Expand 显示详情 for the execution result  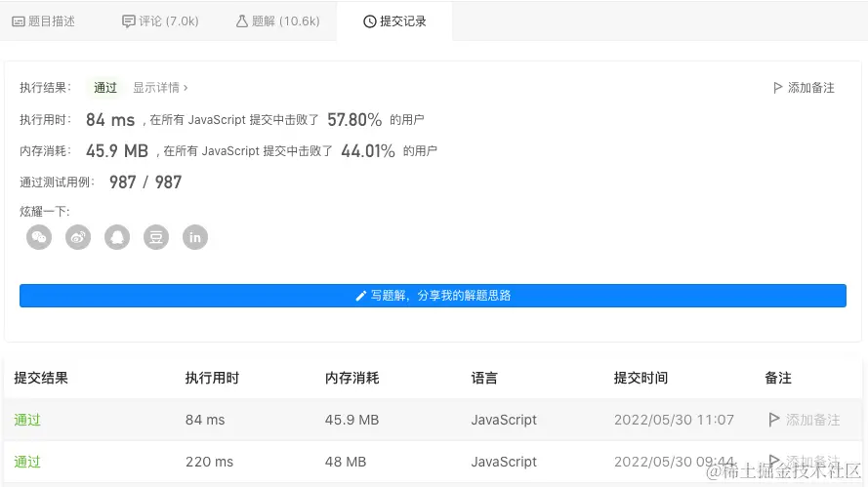click(160, 88)
